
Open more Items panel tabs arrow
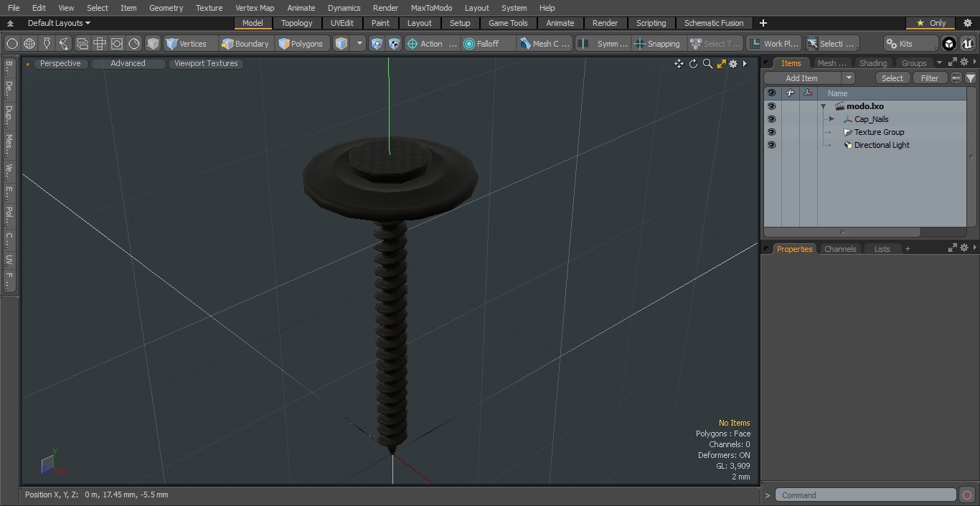[939, 63]
